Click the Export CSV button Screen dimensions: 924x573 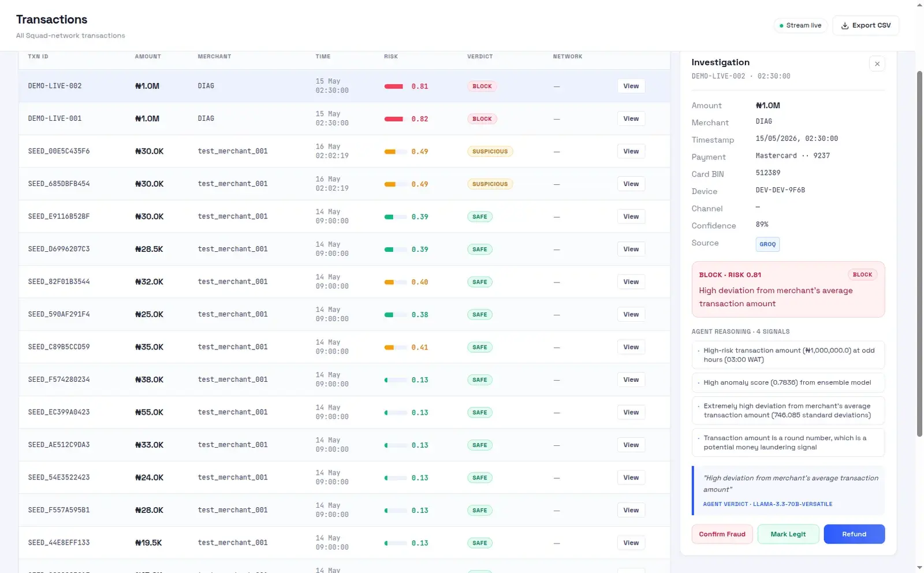[866, 25]
